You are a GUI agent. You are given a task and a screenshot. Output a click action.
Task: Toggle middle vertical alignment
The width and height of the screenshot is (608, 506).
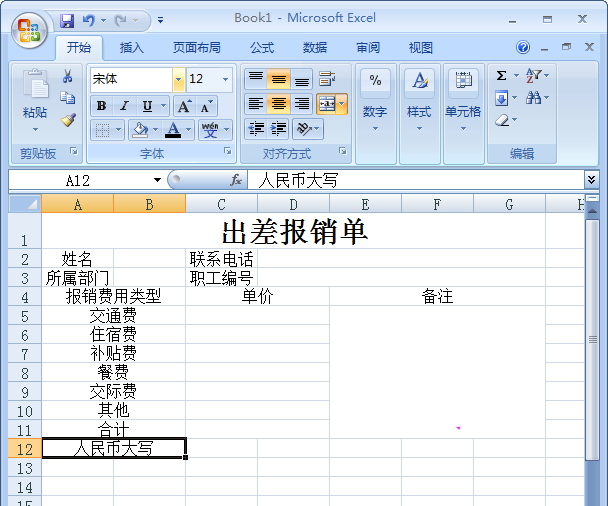[278, 79]
